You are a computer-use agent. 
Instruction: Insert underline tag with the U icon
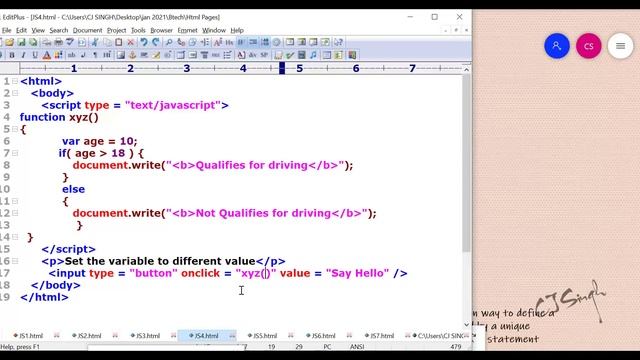tap(35, 55)
